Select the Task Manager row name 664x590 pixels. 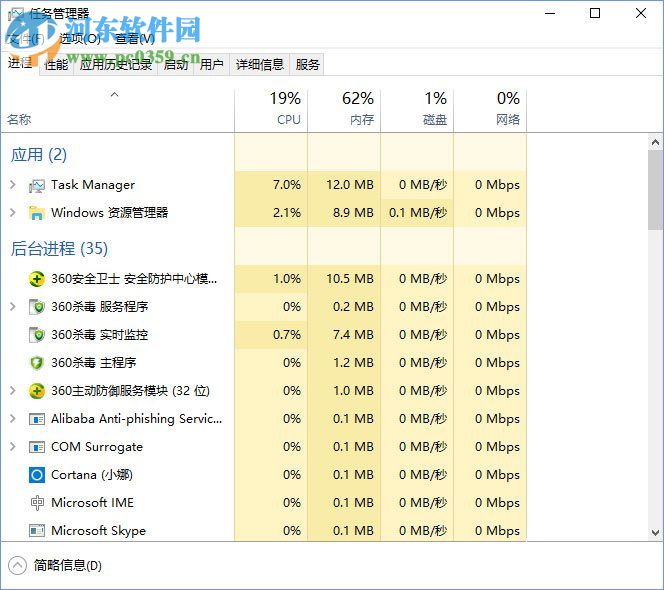(93, 185)
